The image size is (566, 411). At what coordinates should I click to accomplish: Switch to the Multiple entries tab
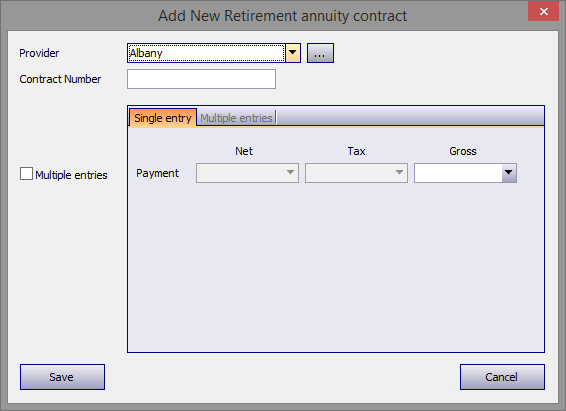point(236,118)
